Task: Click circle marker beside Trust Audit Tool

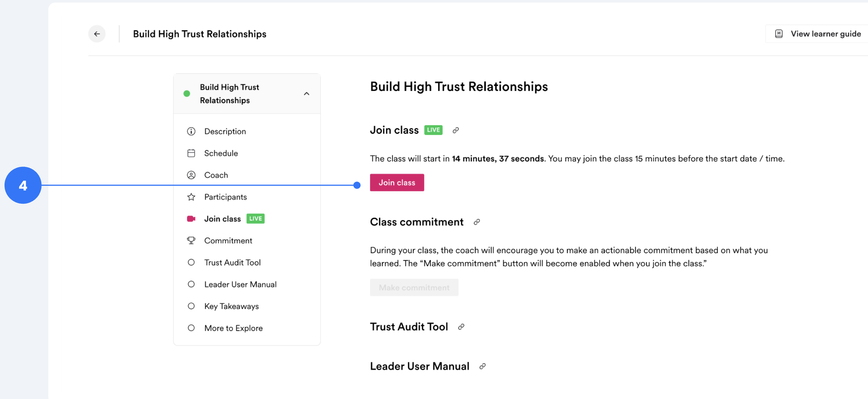Action: pos(191,262)
